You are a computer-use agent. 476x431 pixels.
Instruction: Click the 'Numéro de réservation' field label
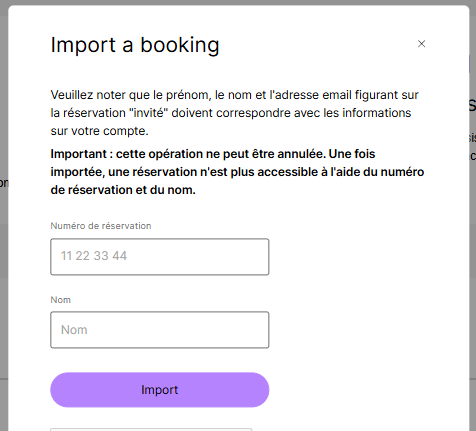101,226
